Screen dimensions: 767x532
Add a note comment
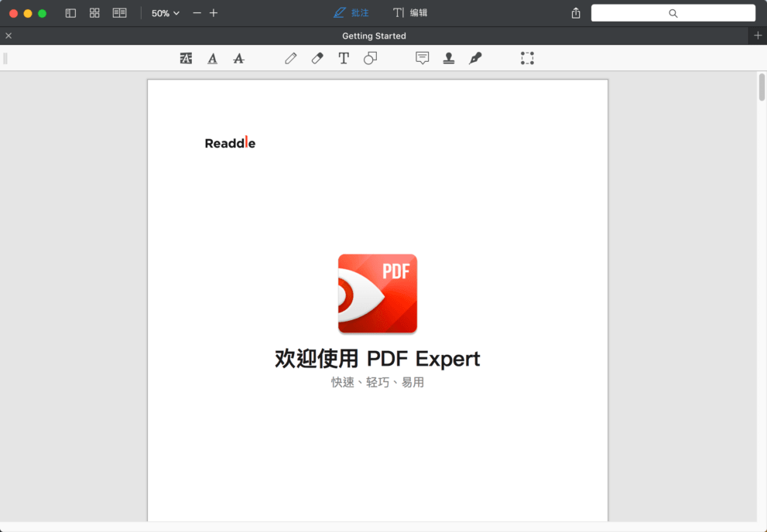tap(422, 58)
